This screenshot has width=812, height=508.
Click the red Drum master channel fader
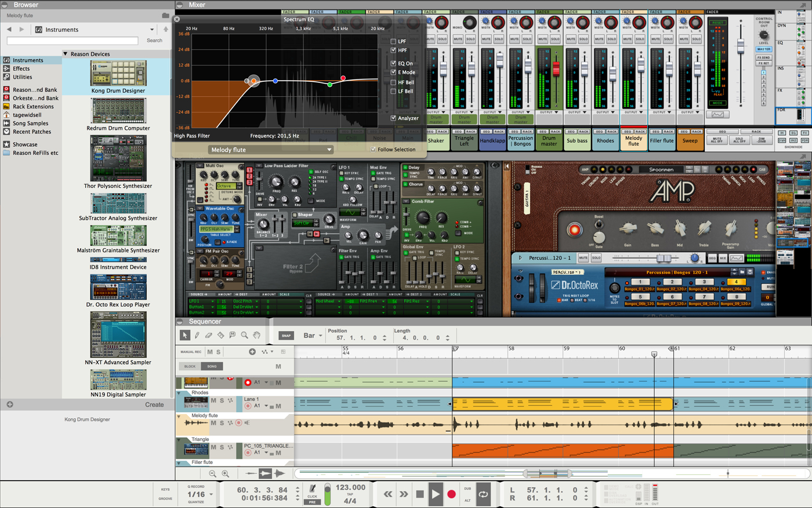pos(556,68)
